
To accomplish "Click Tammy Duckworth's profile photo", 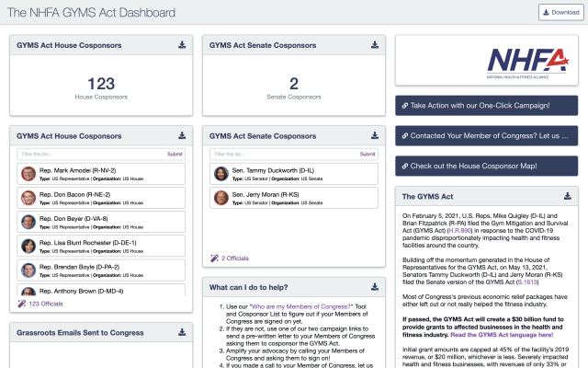I will click(221, 174).
